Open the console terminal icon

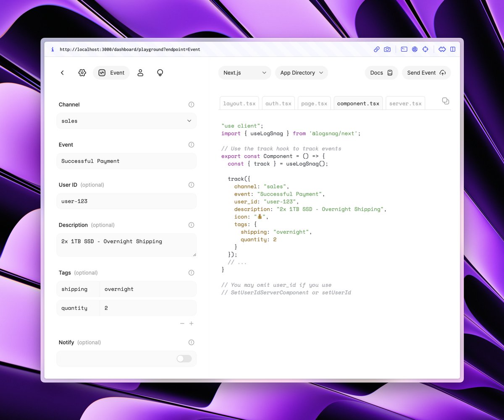404,49
